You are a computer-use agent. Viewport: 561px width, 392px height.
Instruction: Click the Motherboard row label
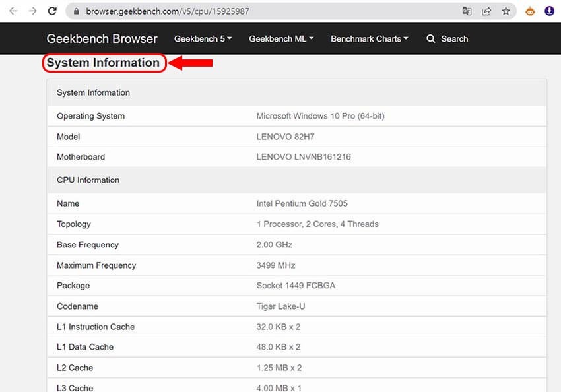[81, 157]
